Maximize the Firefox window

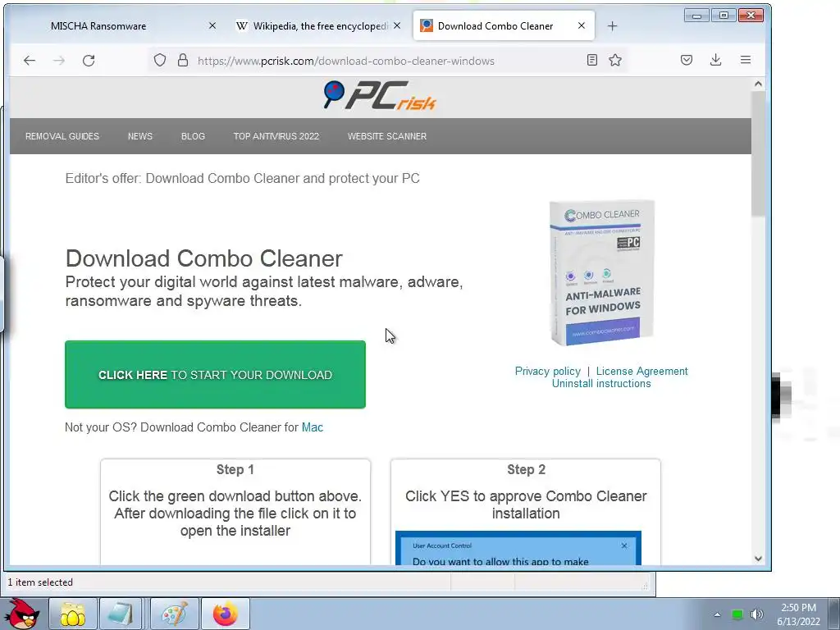point(724,16)
